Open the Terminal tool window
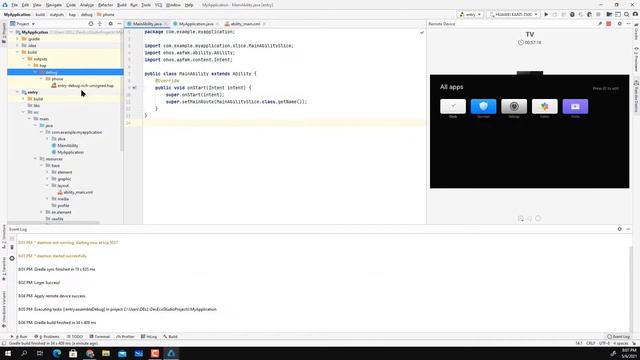640x360 pixels. click(x=100, y=337)
